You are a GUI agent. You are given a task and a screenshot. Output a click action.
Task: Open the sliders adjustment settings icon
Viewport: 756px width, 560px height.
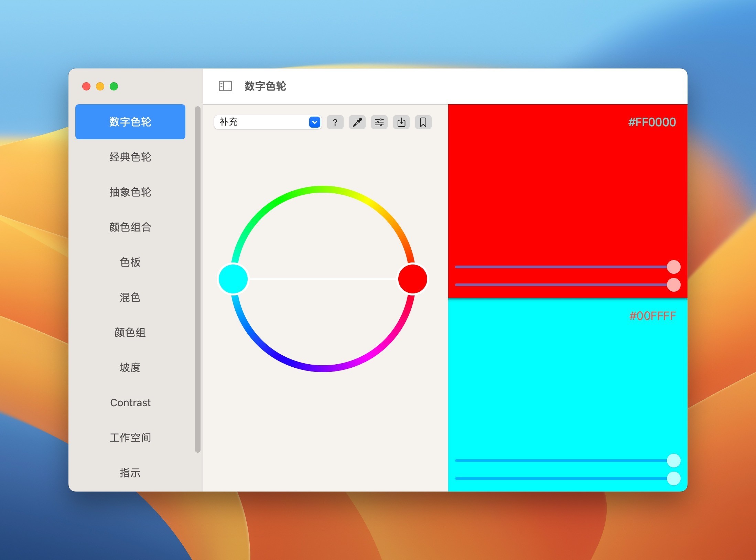[379, 122]
